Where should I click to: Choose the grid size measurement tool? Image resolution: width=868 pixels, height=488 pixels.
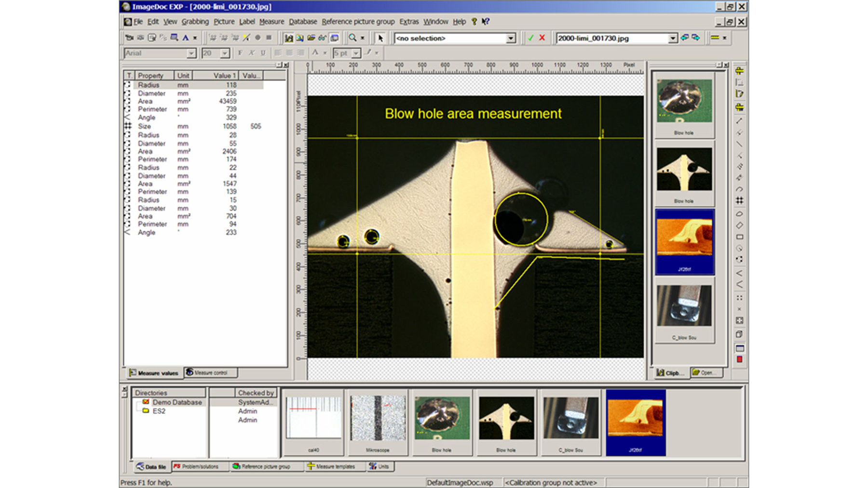(739, 200)
